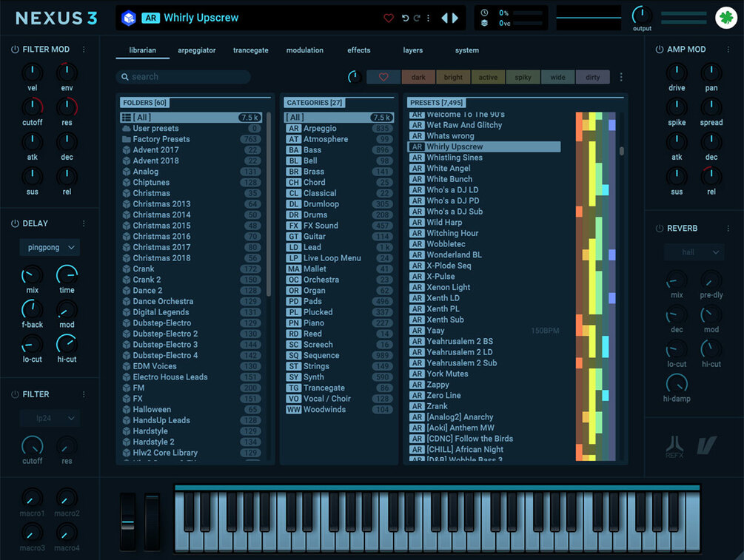The image size is (744, 560).
Task: Click the CPU clock icon
Action: [484, 13]
